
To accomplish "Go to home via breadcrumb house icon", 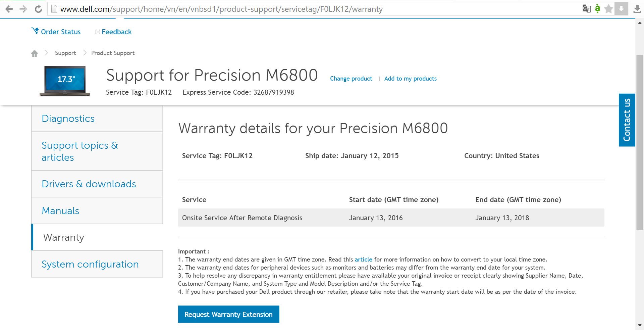I will [x=35, y=53].
